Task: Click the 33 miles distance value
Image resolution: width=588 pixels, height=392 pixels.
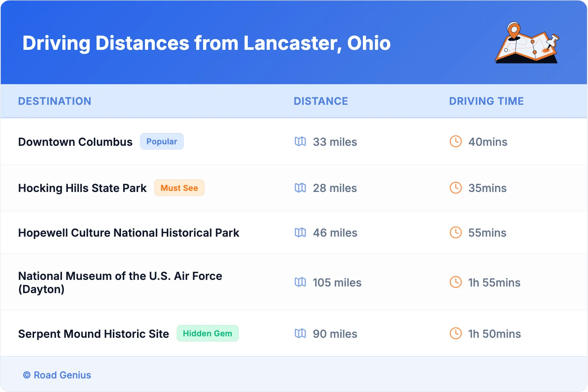Action: (335, 142)
